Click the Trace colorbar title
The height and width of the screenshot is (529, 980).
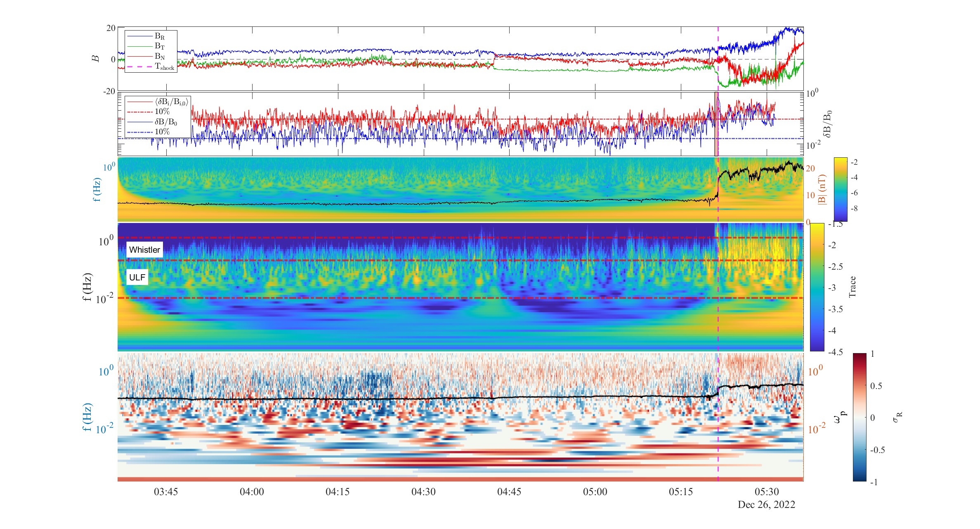tap(852, 287)
